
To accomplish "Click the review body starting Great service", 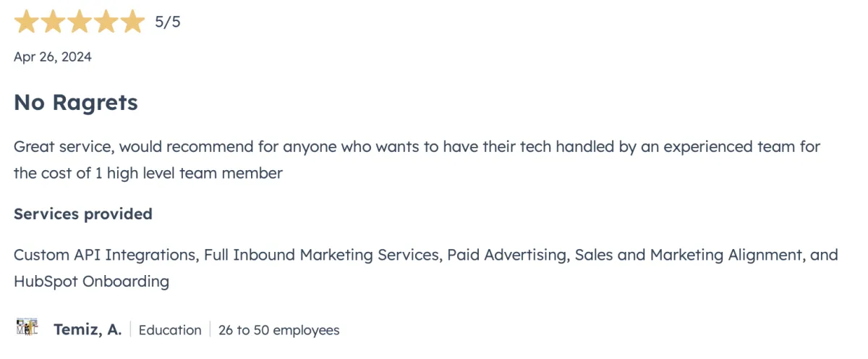I will click(417, 160).
